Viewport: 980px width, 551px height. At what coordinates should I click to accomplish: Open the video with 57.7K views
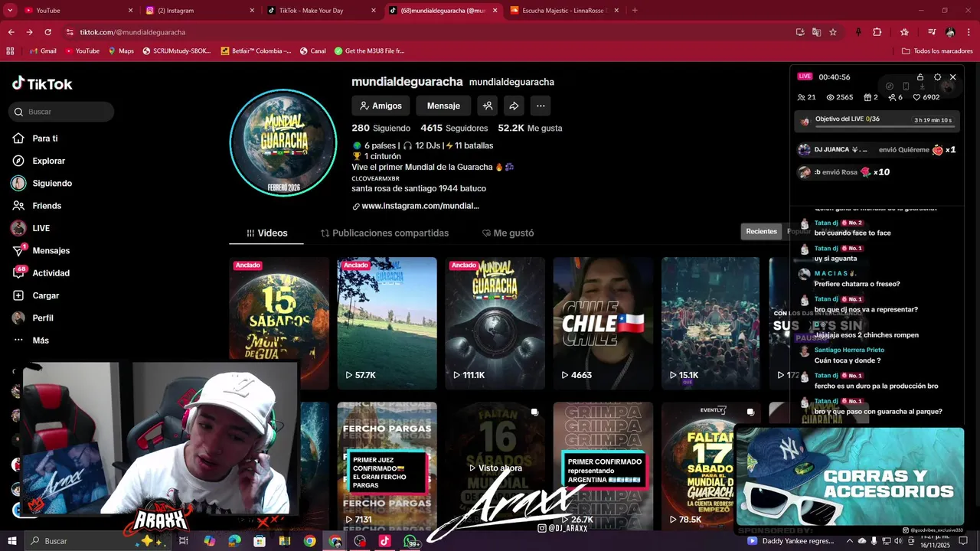pos(387,323)
